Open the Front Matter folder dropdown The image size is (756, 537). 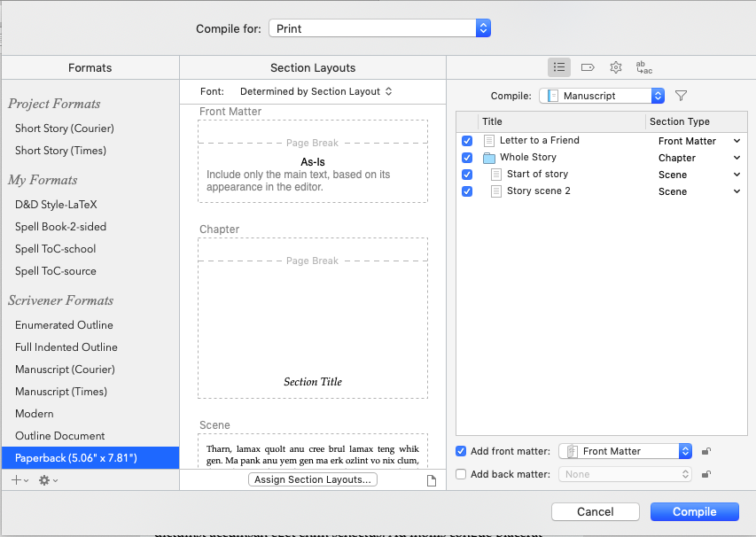coord(626,451)
